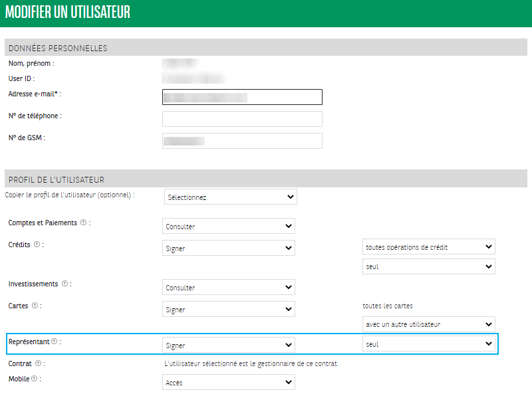Expand the Représentant Signer dropdown

click(x=228, y=346)
